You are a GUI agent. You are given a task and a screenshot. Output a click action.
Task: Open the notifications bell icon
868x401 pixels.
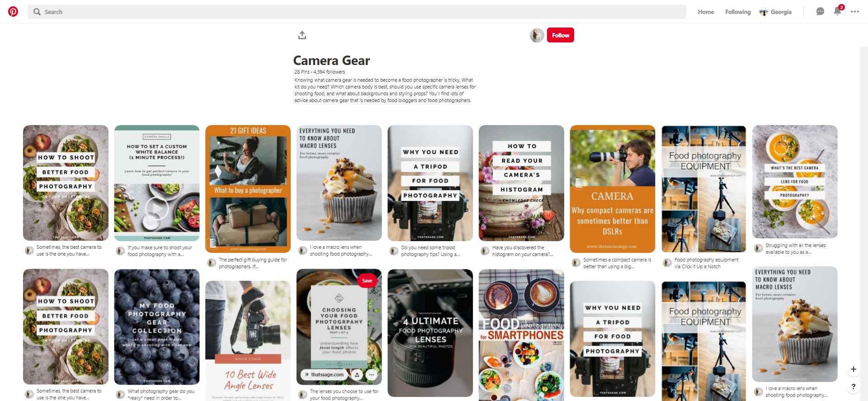(837, 12)
